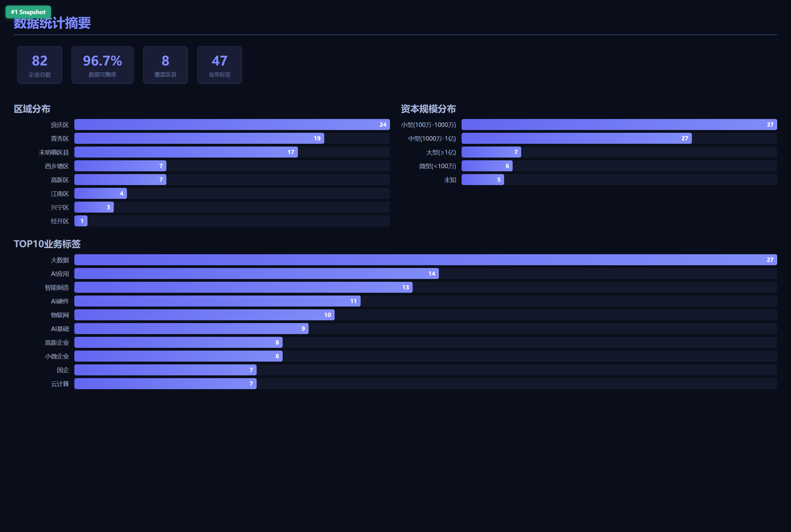Image resolution: width=791 pixels, height=532 pixels.
Task: Select the 8 覆盖区县 stat card
Action: 165,65
